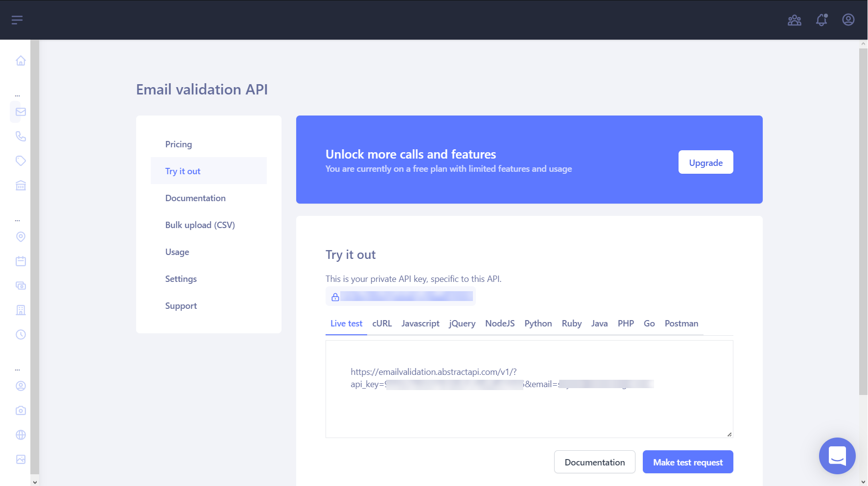Select the bank building icon in the sidebar
Image resolution: width=868 pixels, height=486 pixels.
click(20, 185)
